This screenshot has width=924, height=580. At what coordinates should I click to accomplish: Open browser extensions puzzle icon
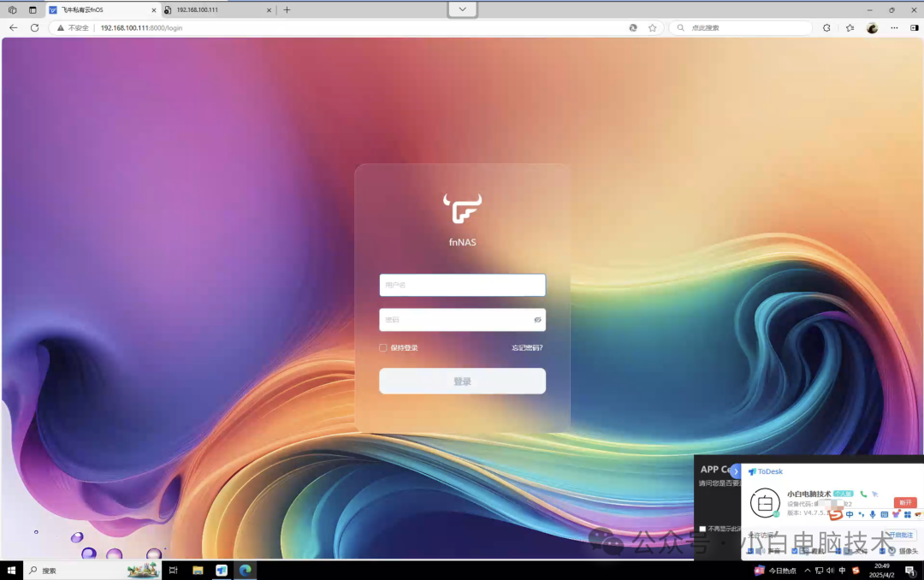[x=826, y=27]
